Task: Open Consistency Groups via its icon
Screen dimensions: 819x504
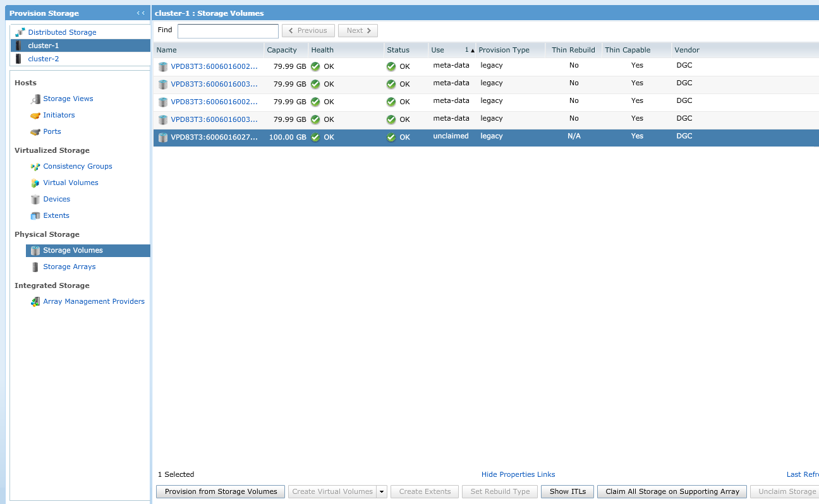Action: [35, 167]
